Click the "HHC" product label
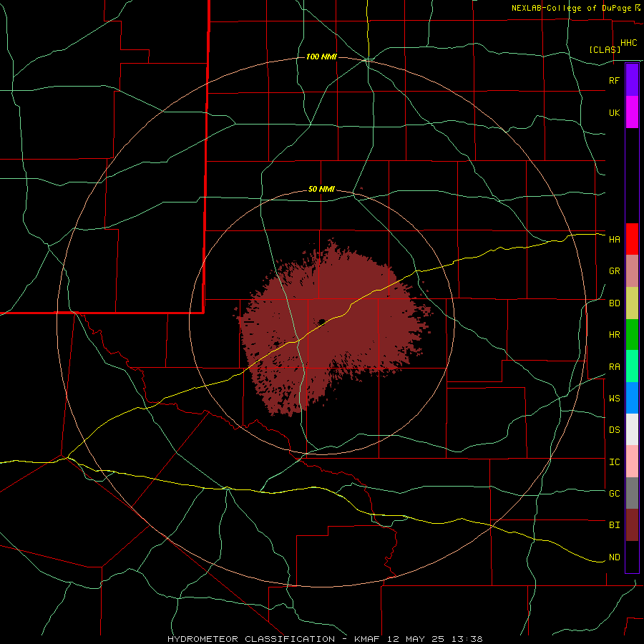Screen dimensions: 644x644 (628, 43)
